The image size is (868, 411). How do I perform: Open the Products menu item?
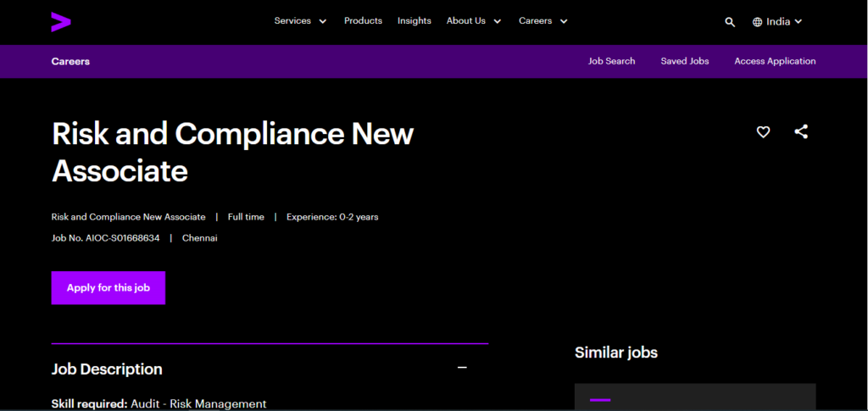[x=363, y=21]
